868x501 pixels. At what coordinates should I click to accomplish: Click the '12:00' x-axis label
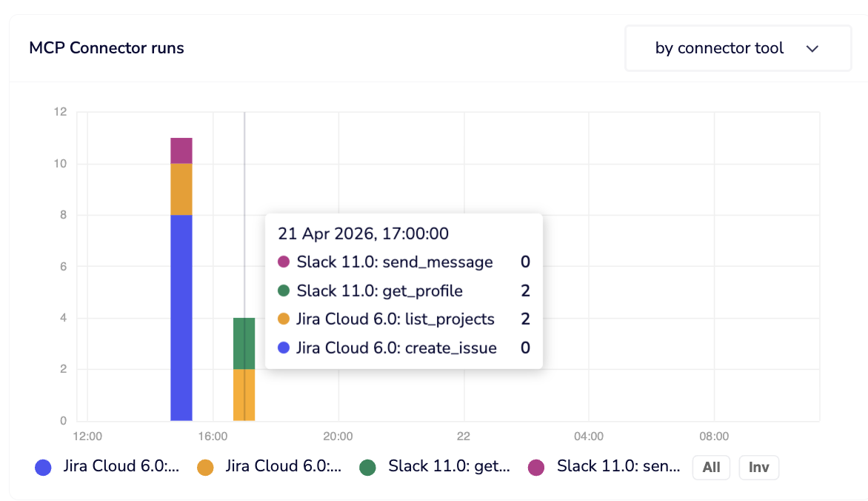(x=87, y=437)
